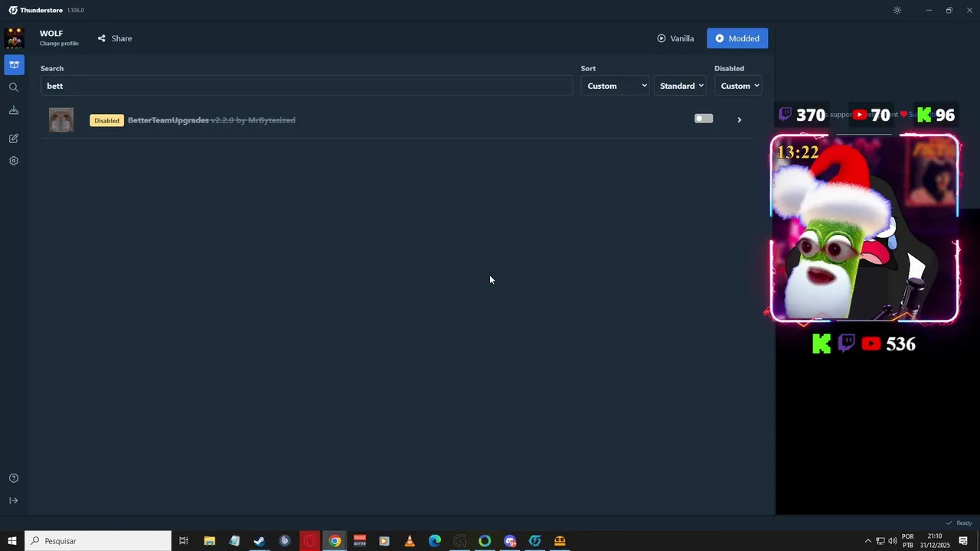Image resolution: width=980 pixels, height=551 pixels.
Task: Launch the game Modded
Action: [737, 38]
